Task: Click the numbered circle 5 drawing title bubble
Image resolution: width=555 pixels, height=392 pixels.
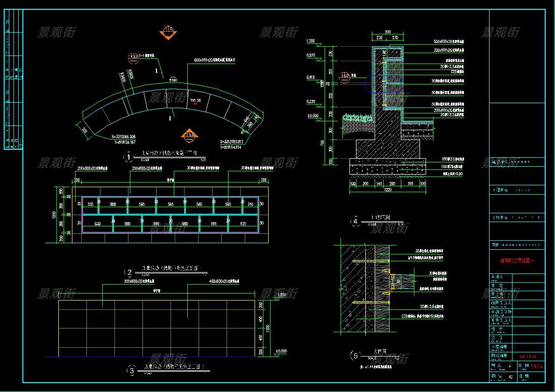Action: [356, 356]
